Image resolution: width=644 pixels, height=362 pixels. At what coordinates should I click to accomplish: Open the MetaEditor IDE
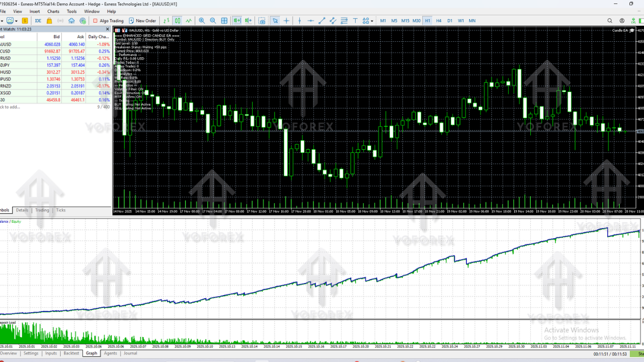click(x=38, y=21)
